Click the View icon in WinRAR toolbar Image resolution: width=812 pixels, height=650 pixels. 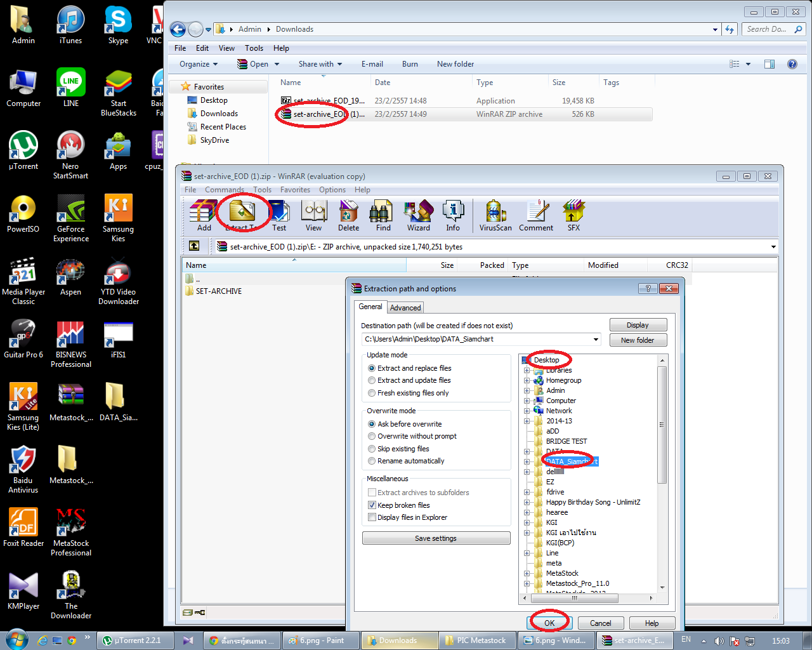click(x=313, y=215)
